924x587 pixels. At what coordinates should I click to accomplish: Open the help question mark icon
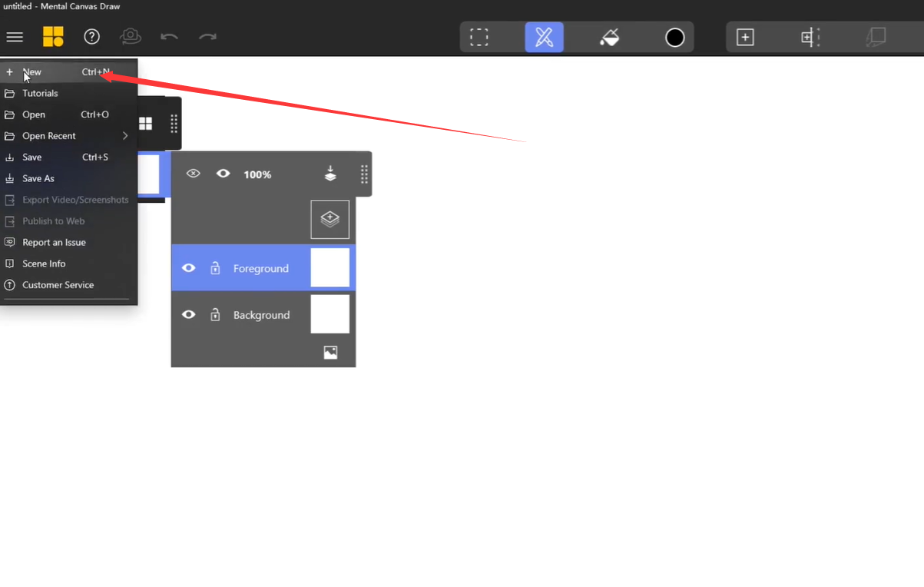coord(92,37)
